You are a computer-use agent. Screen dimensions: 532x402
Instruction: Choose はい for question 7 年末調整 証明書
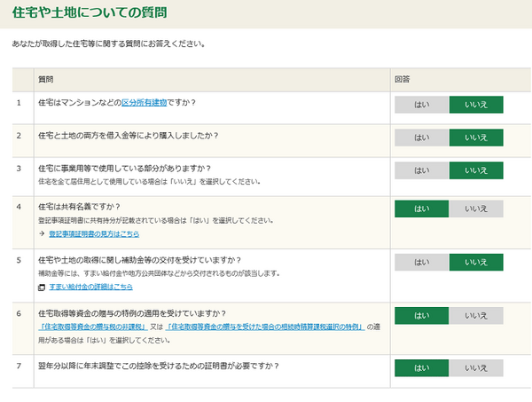422,368
